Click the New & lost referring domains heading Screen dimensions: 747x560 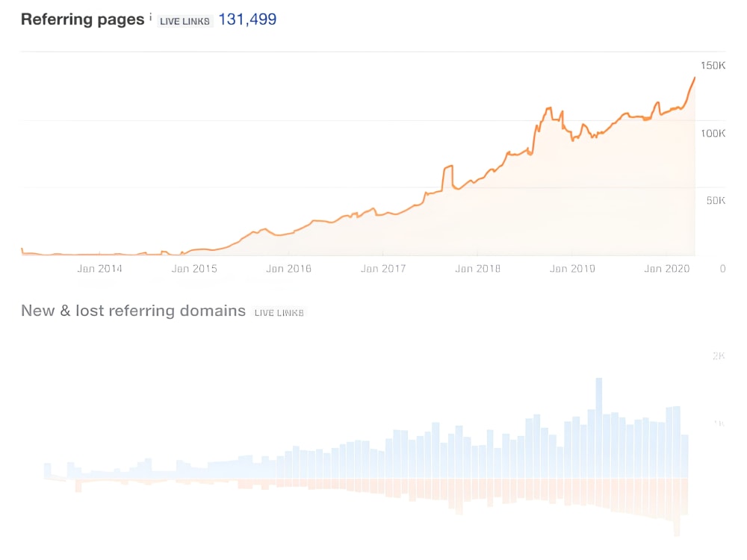[x=134, y=311]
